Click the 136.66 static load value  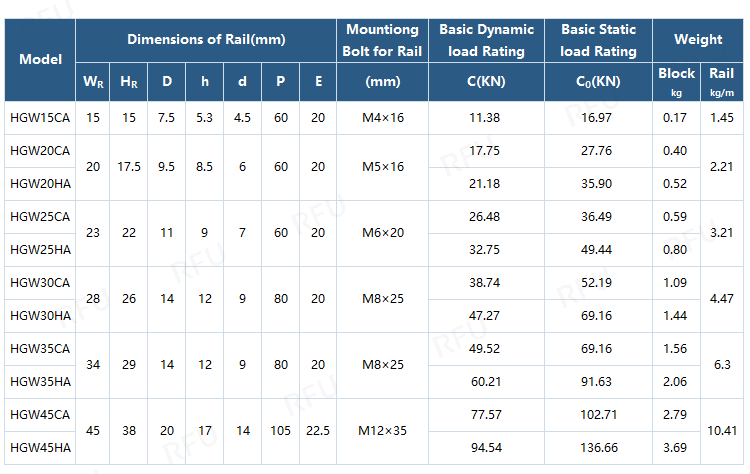coord(598,447)
